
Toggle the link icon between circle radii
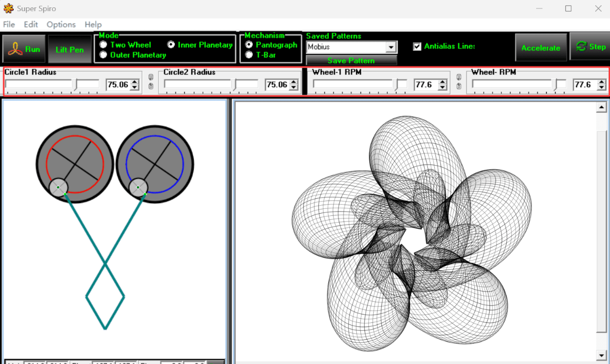[151, 82]
